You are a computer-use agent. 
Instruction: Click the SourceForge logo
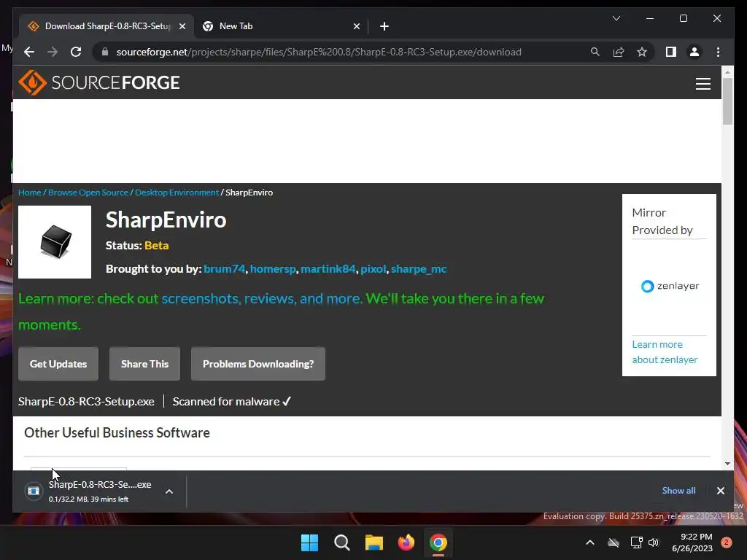[99, 83]
